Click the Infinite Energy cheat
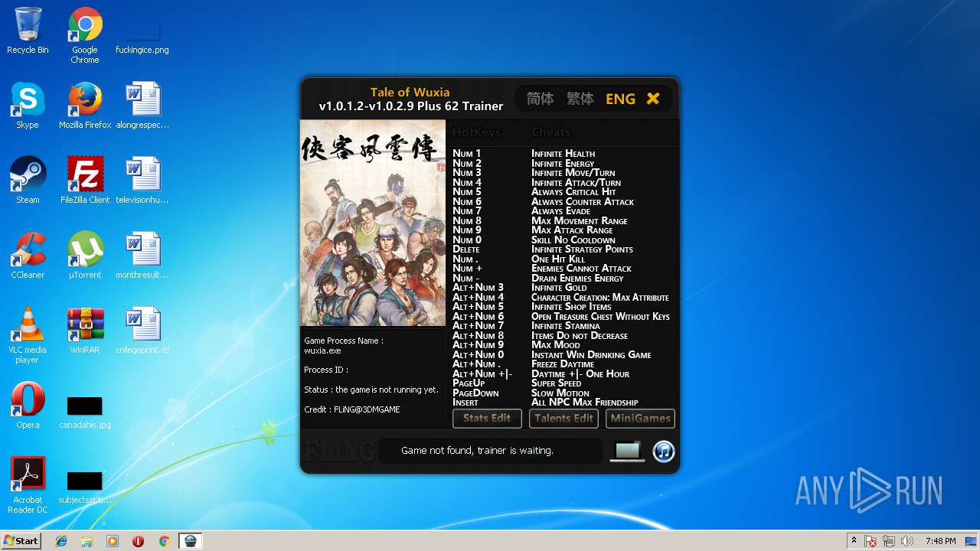The width and height of the screenshot is (980, 551). pos(563,163)
